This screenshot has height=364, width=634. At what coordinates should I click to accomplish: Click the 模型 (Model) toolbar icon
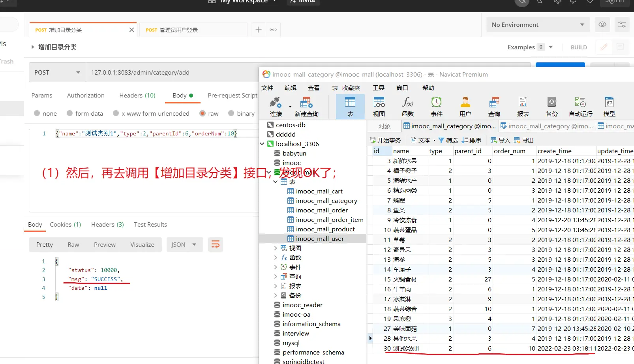click(x=609, y=107)
